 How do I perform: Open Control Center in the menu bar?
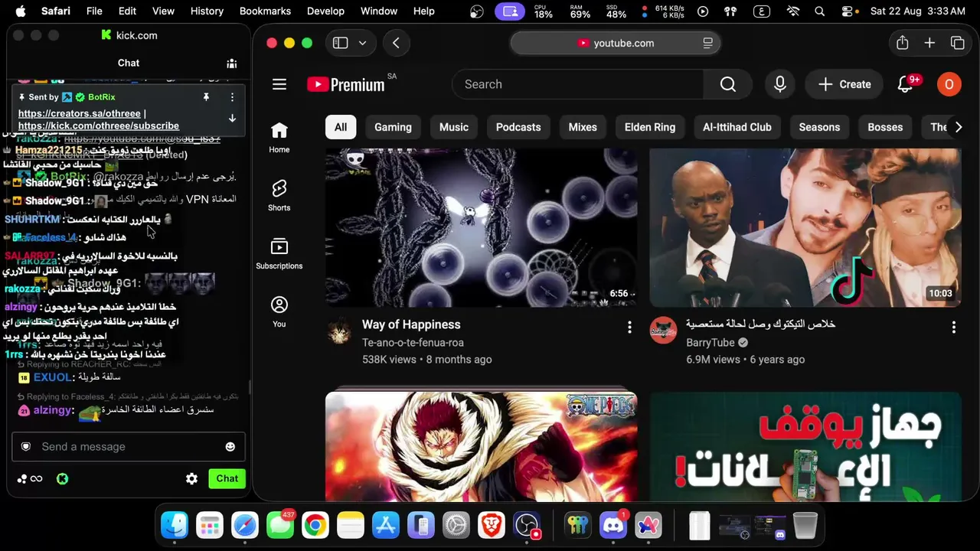point(848,11)
